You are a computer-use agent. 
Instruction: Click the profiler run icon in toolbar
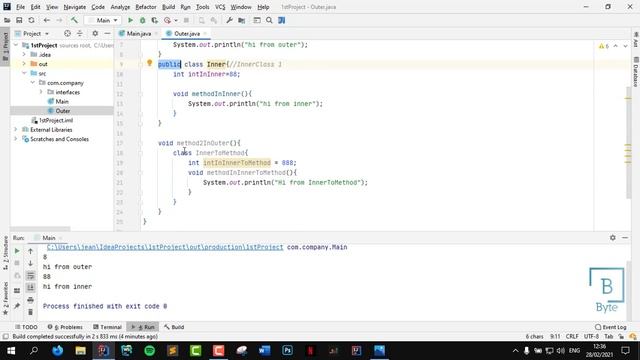pyautogui.click(x=167, y=20)
